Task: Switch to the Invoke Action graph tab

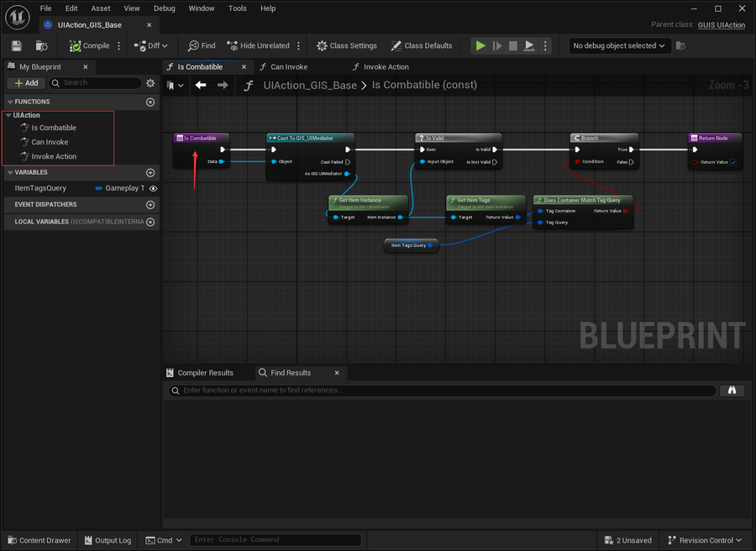Action: [386, 67]
